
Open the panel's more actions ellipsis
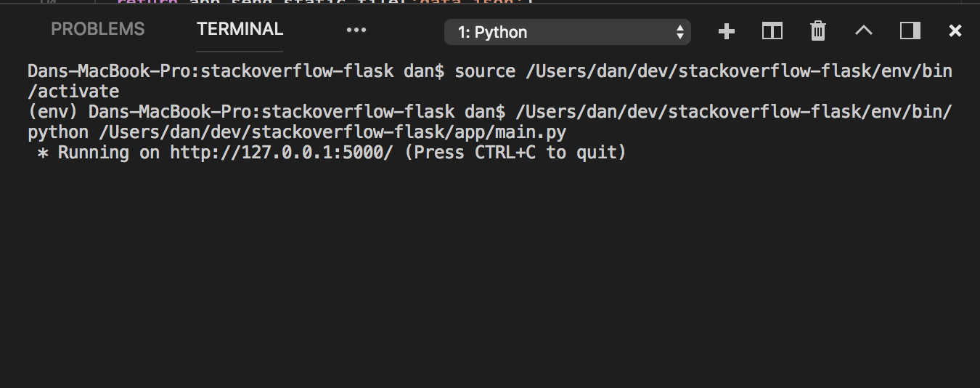point(356,30)
